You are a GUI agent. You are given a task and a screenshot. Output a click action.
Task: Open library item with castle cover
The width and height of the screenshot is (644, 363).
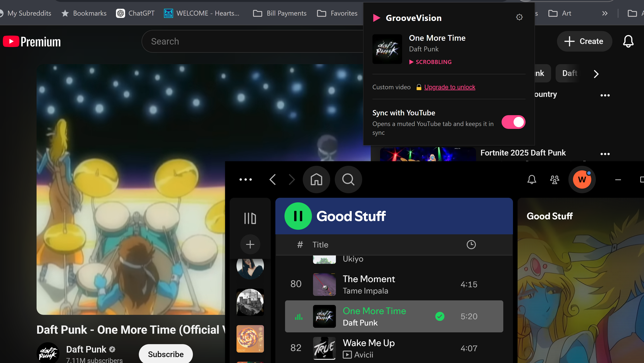point(250,302)
